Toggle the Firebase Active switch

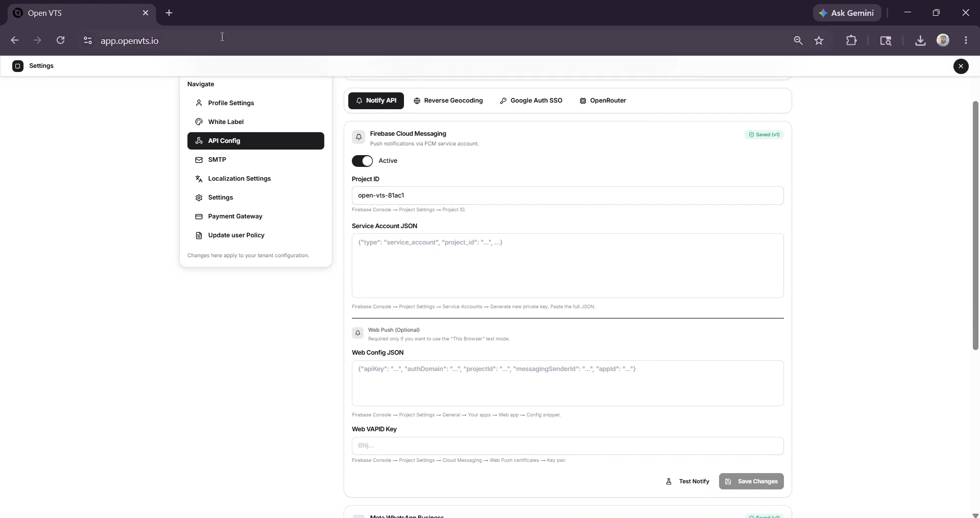[362, 161]
